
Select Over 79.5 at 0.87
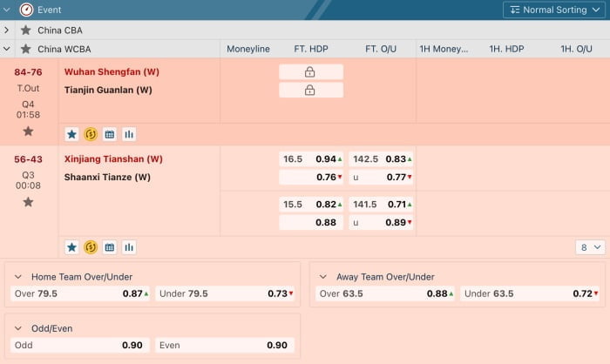point(80,293)
